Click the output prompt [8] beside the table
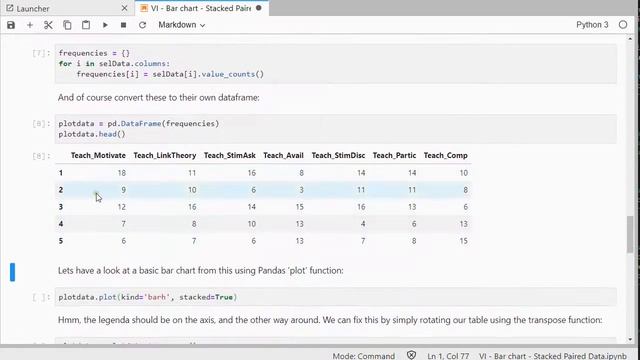640x360 pixels. click(41, 156)
